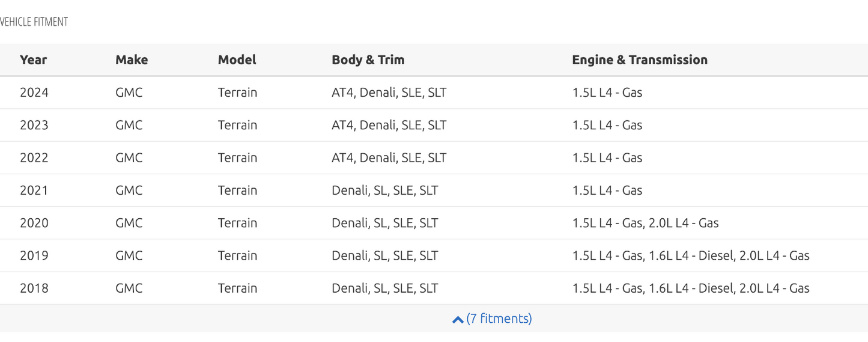The image size is (868, 342).
Task: Select the 2018 year cell
Action: tap(34, 288)
